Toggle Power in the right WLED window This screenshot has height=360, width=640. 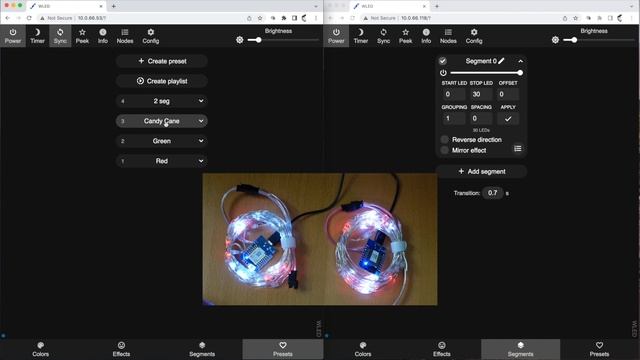[x=336, y=36]
